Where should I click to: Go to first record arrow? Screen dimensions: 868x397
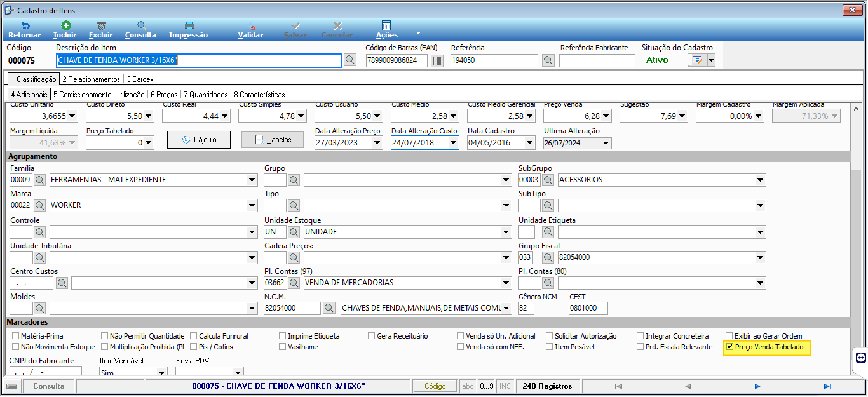[x=618, y=386]
